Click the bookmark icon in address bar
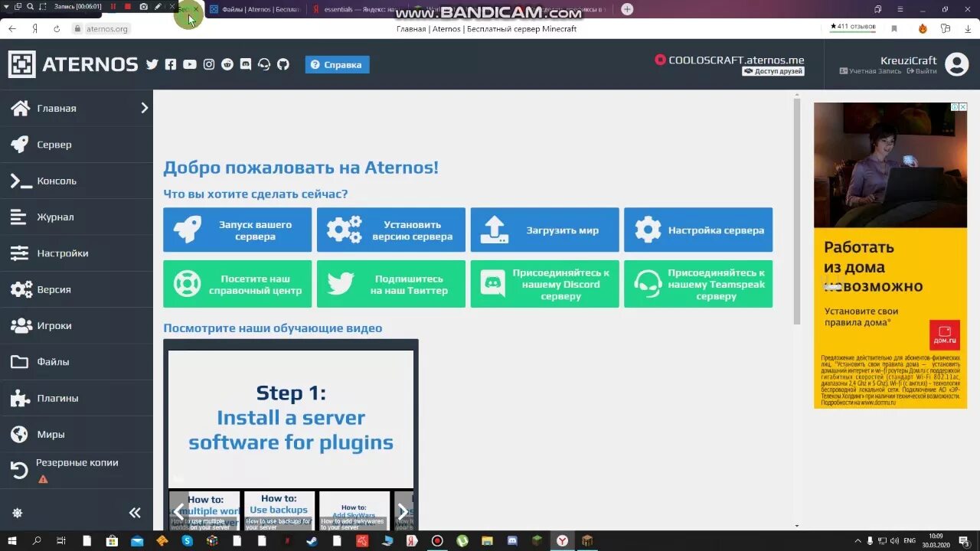 click(x=893, y=28)
